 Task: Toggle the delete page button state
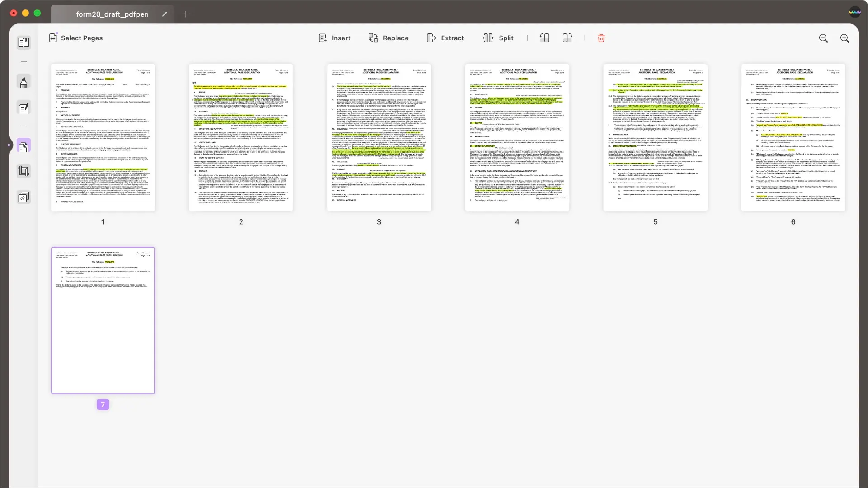601,38
